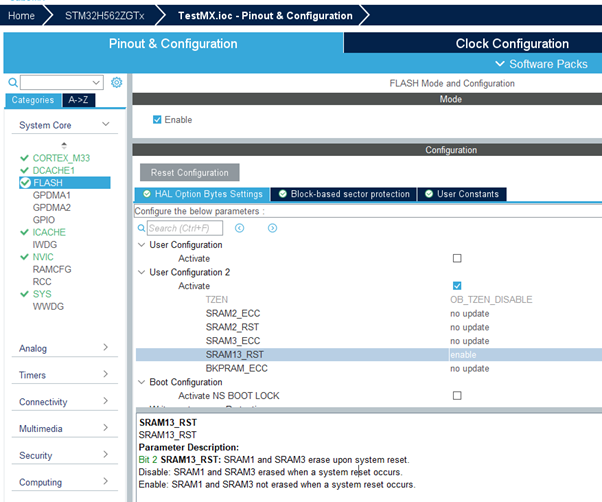Switch to Clock Configuration tab
Screen dimensions: 602x502
pyautogui.click(x=512, y=43)
